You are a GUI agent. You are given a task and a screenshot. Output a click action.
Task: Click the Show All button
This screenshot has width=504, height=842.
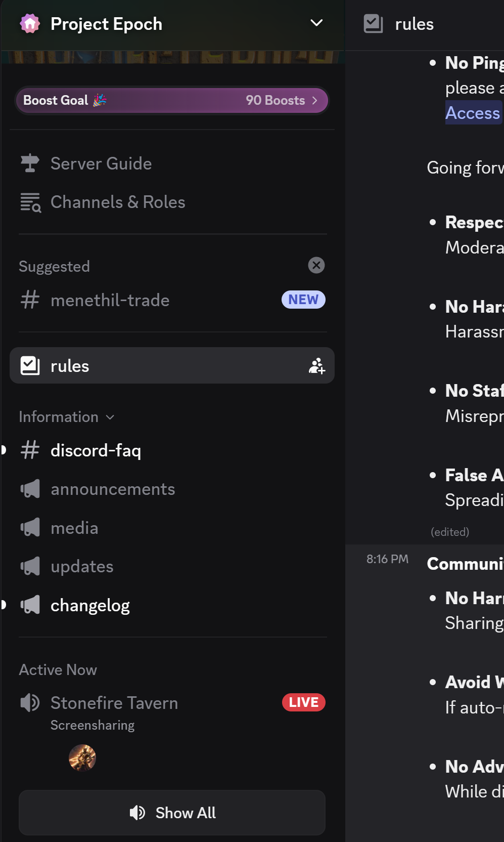(172, 813)
